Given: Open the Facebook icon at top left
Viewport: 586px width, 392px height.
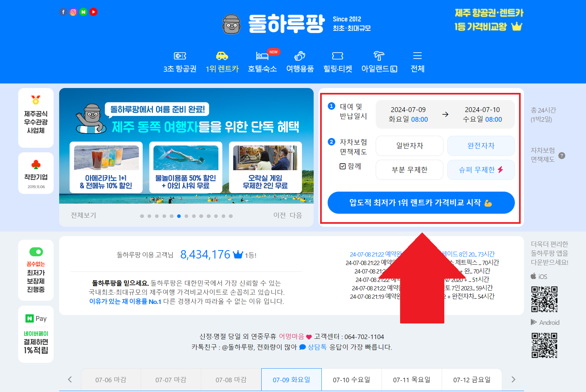Looking at the screenshot, I should tap(63, 12).
